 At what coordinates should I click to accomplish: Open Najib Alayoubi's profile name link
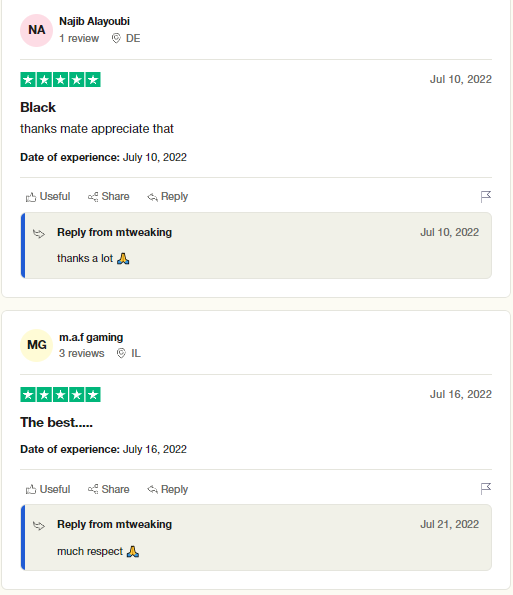94,21
